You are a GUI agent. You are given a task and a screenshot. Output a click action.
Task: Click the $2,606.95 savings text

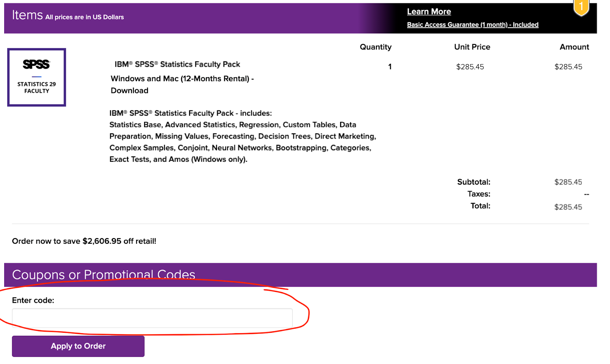tap(102, 241)
